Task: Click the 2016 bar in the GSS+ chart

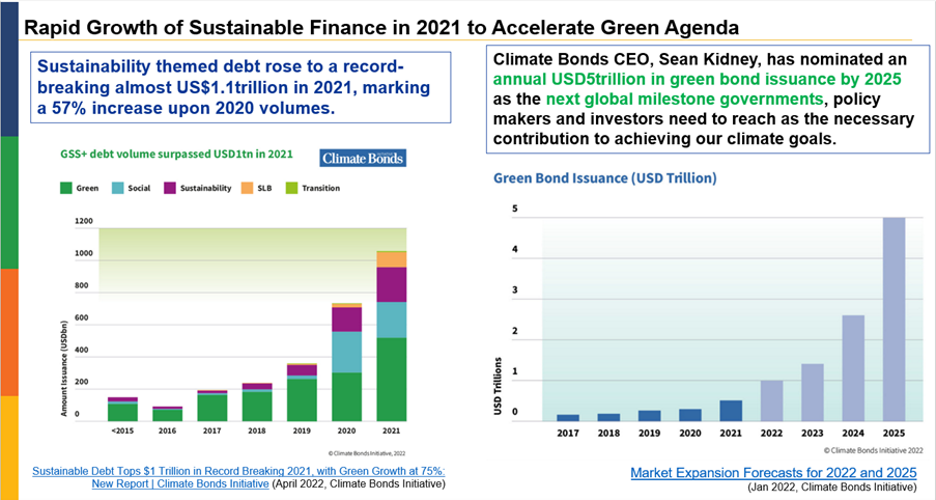Action: 168,413
